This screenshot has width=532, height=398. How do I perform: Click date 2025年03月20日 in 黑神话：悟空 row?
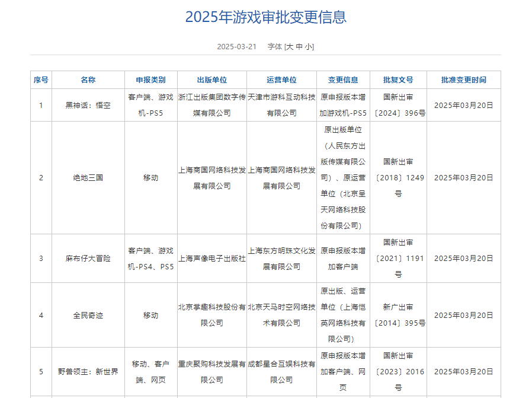coord(464,105)
